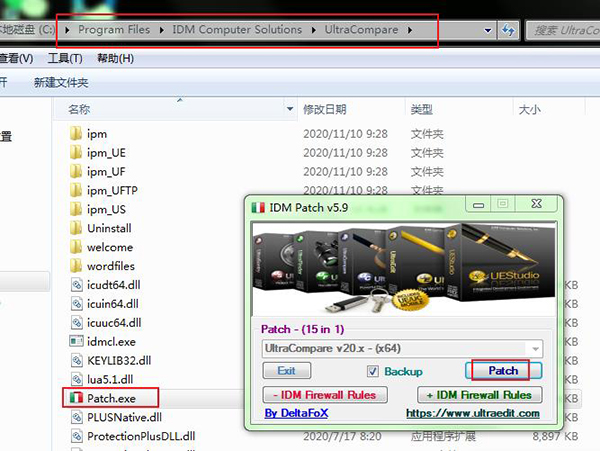Open the 帮助(H) menu
This screenshot has height=451, width=600.
click(115, 59)
